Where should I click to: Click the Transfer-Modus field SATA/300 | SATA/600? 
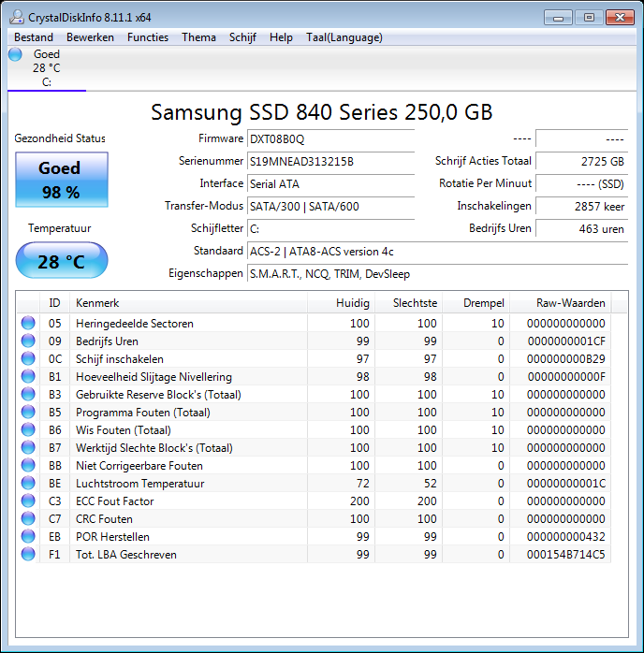click(330, 207)
